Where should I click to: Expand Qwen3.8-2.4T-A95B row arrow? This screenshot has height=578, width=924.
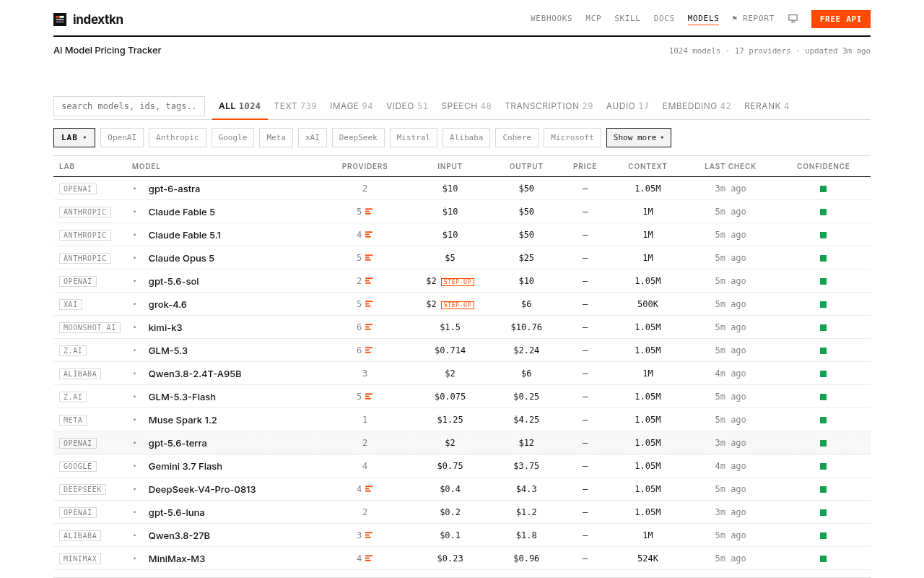[x=135, y=374]
